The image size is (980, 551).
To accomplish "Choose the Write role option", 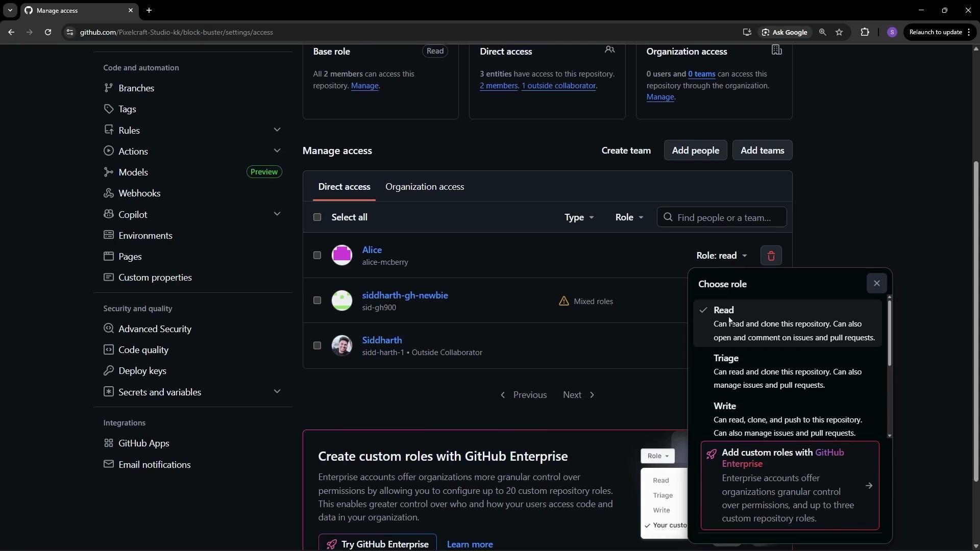I will point(787,419).
